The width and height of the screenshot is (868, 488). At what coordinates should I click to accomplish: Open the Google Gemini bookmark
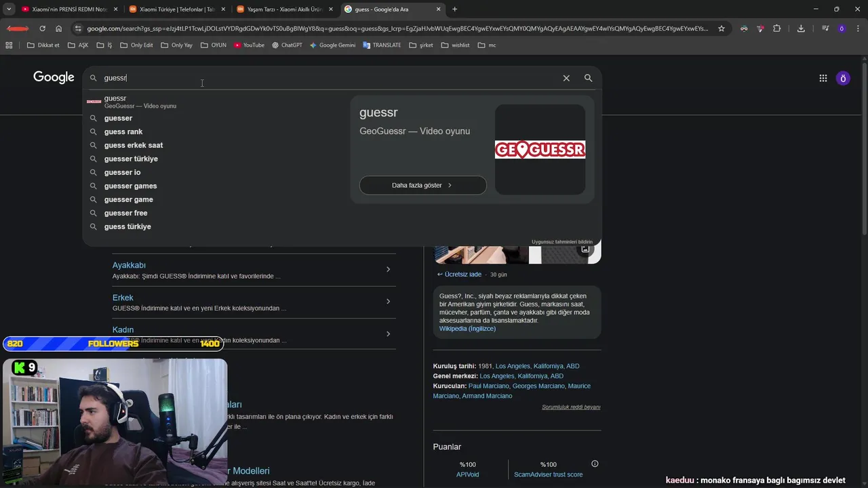click(332, 45)
